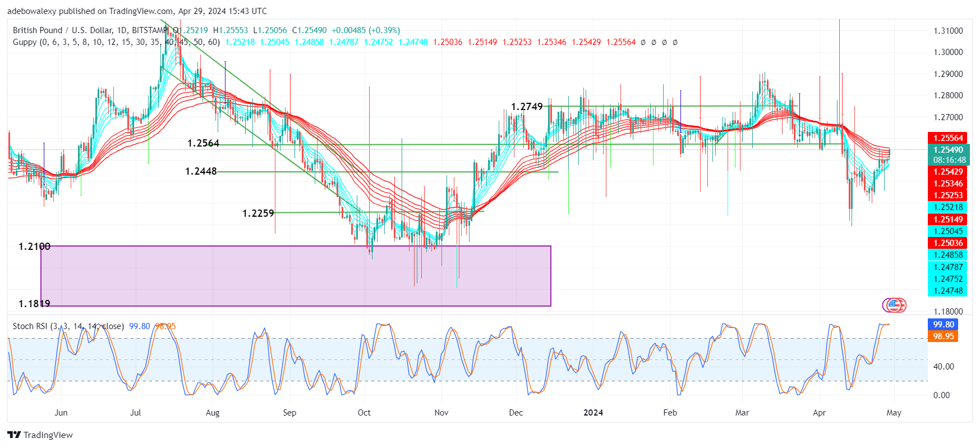Click the 1.30000 price scale label

(x=948, y=52)
